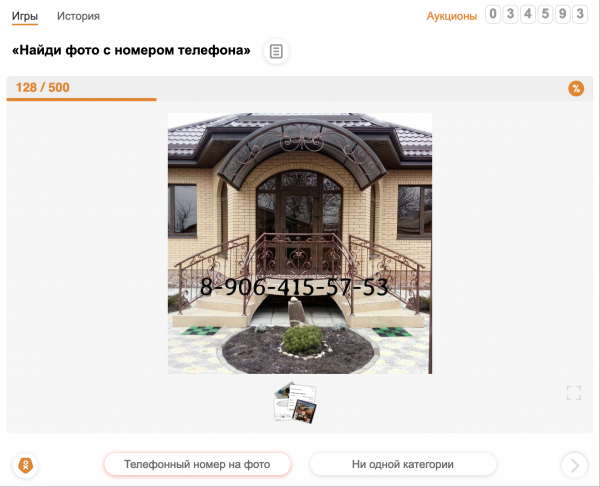Viewport: 600px width, 487px height.
Task: Click the counter digit 5
Action: tap(544, 14)
